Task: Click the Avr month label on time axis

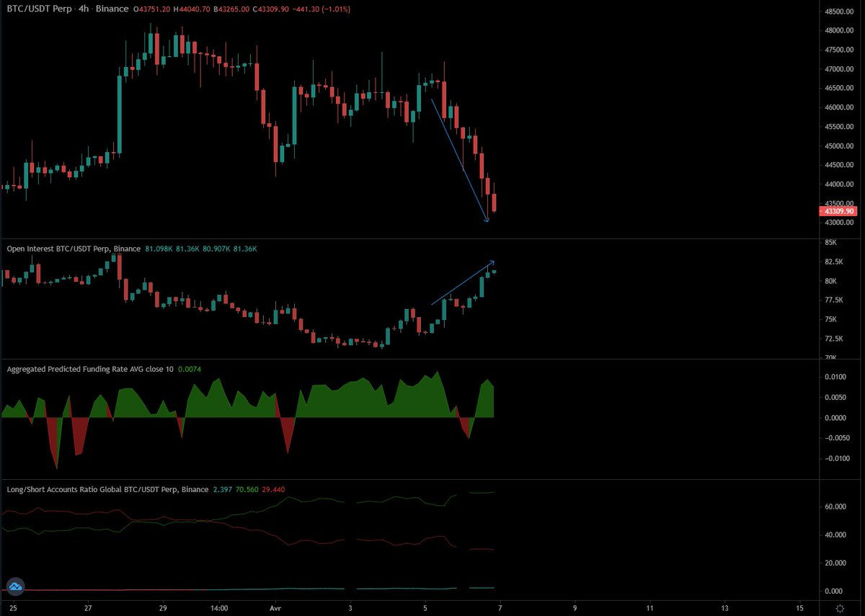Action: pos(276,608)
